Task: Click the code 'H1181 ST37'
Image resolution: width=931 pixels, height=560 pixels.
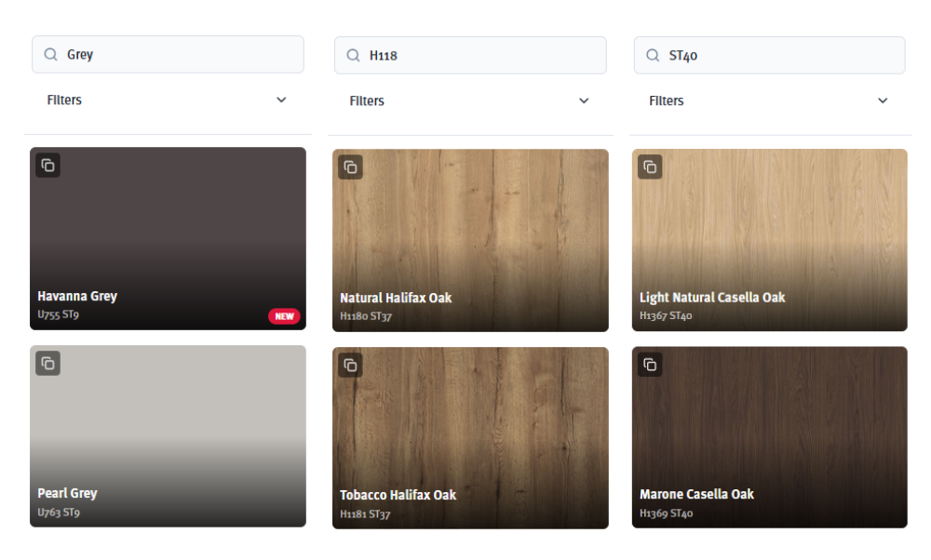Action: point(365,514)
